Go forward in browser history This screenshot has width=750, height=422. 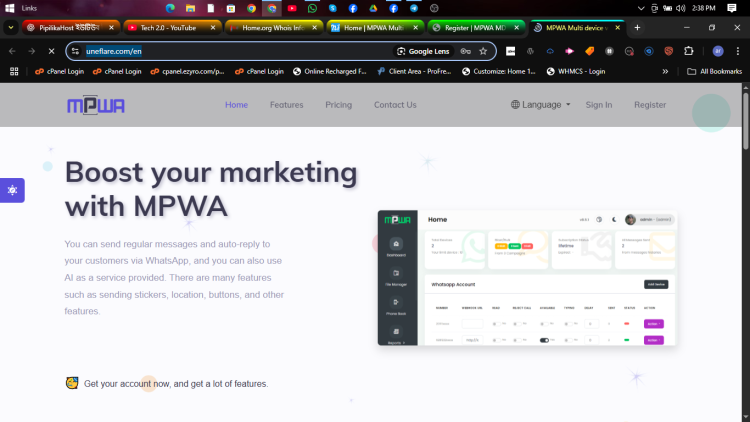[32, 51]
